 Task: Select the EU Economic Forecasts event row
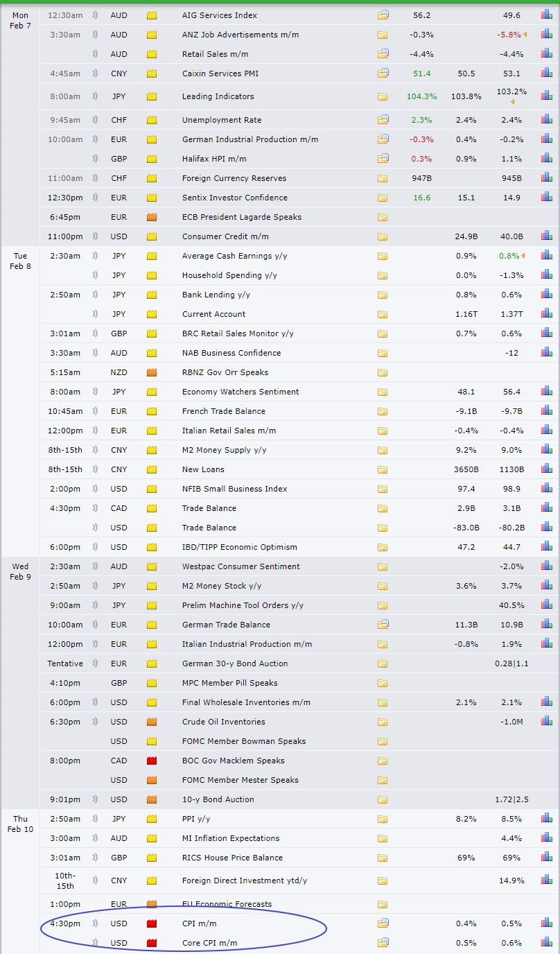pos(227,904)
